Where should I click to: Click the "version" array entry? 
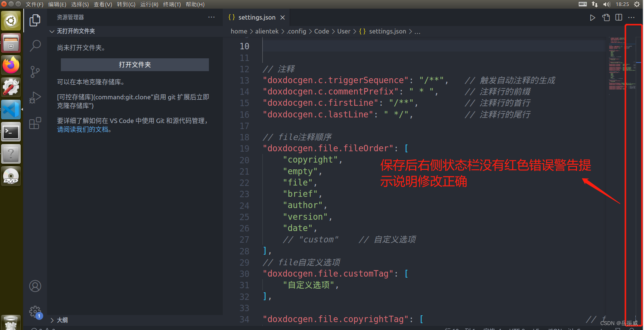click(x=305, y=217)
